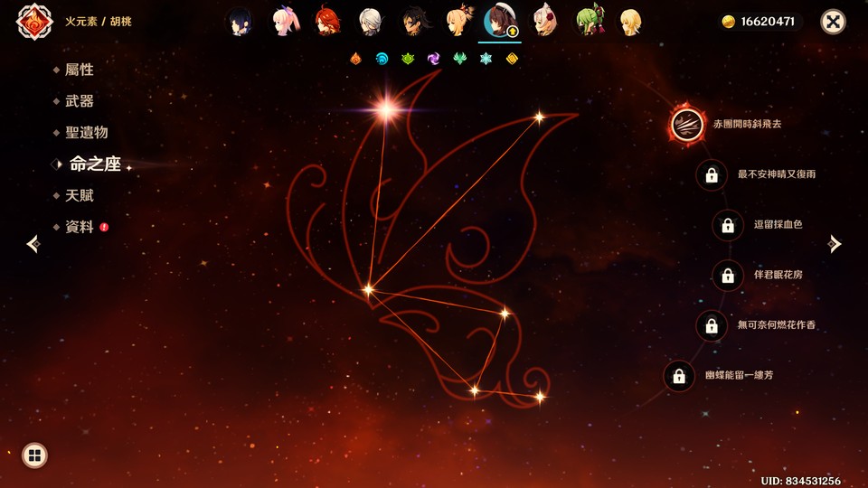Filter characters by Dendro element

408,59
